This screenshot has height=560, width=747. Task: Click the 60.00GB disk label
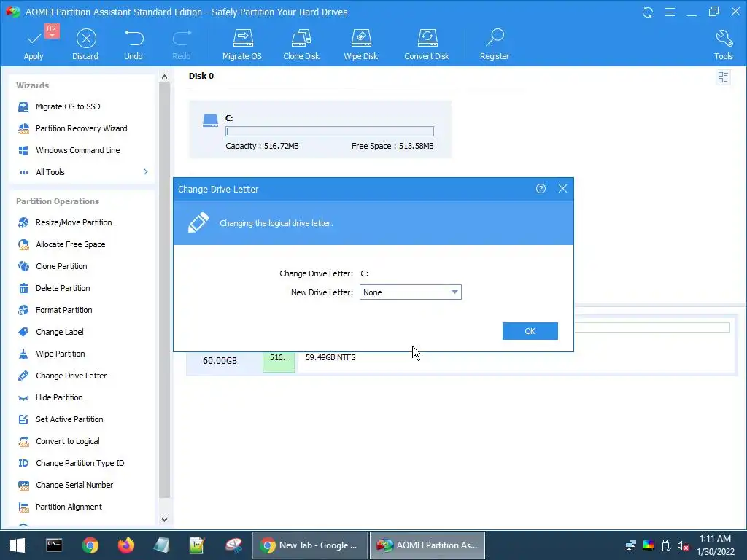click(220, 361)
